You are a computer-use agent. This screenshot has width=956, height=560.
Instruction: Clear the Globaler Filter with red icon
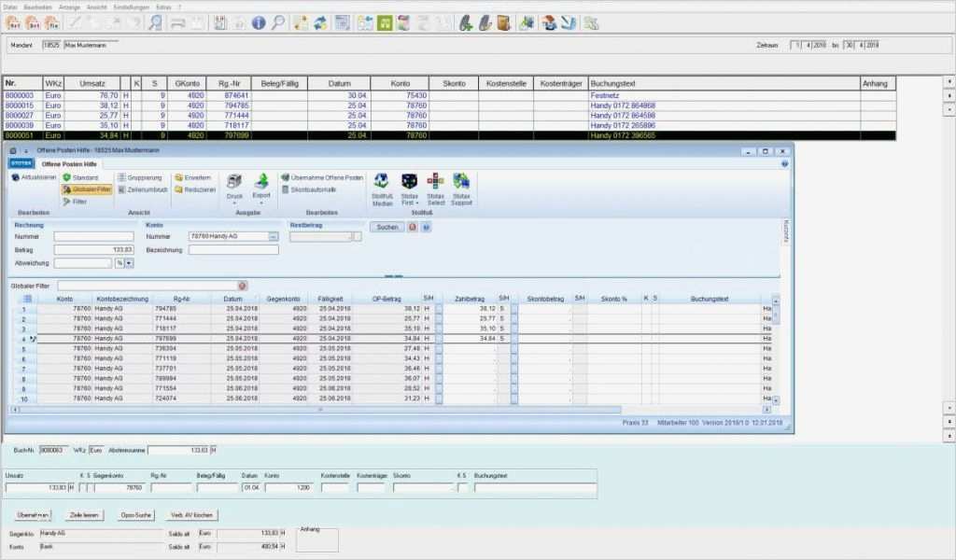point(243,285)
